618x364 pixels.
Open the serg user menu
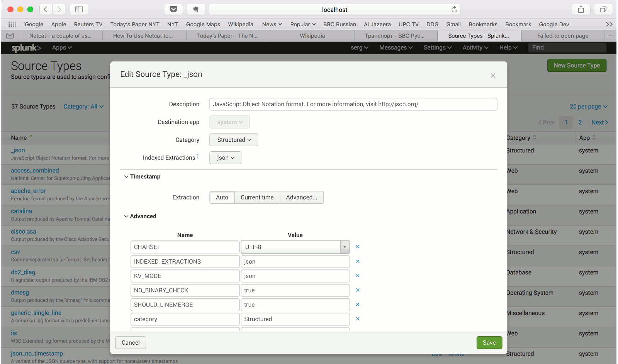[360, 47]
